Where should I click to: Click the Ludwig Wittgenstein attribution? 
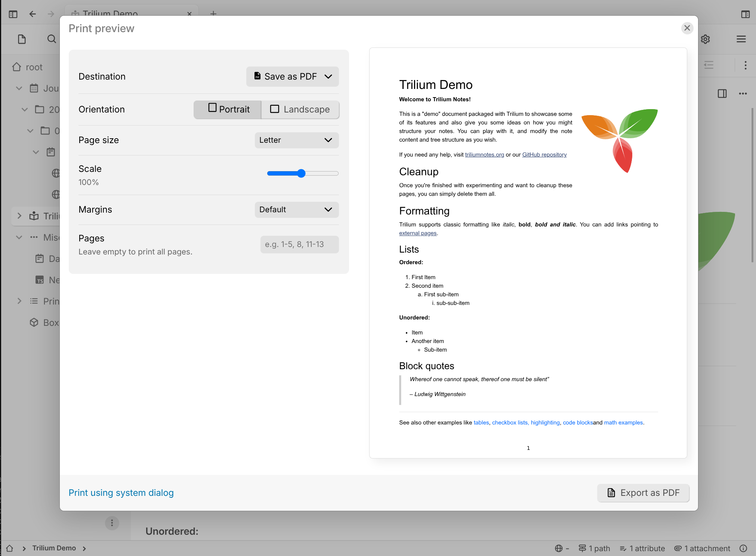tap(438, 394)
